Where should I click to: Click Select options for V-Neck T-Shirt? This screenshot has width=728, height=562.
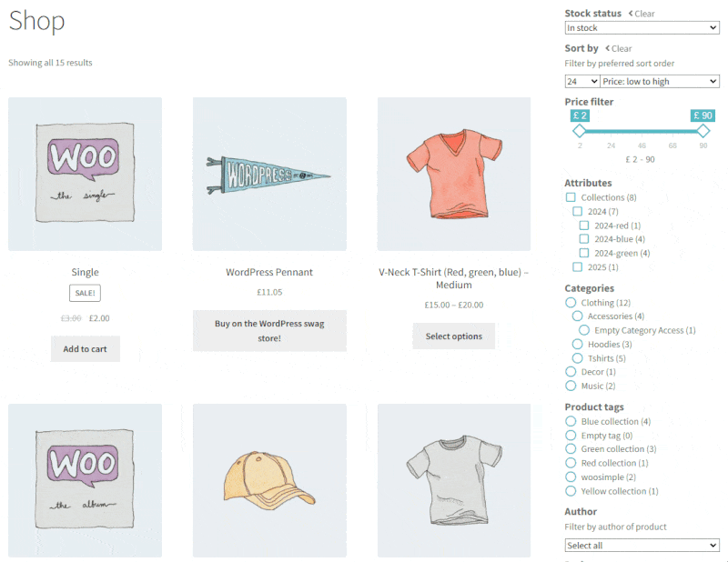coord(453,336)
